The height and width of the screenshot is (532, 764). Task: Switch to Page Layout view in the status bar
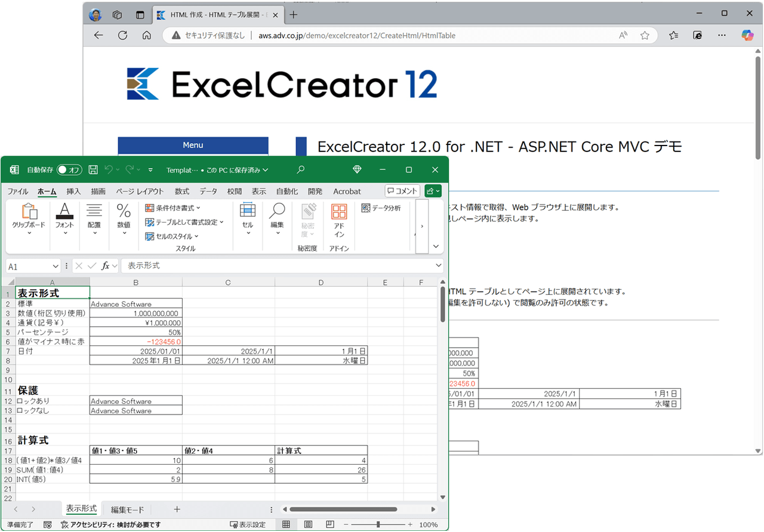(x=308, y=525)
